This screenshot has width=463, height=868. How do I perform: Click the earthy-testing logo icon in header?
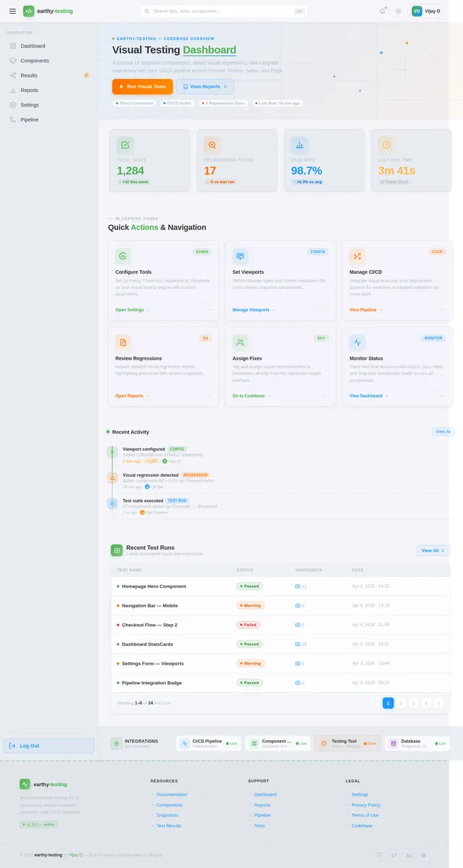tap(29, 11)
